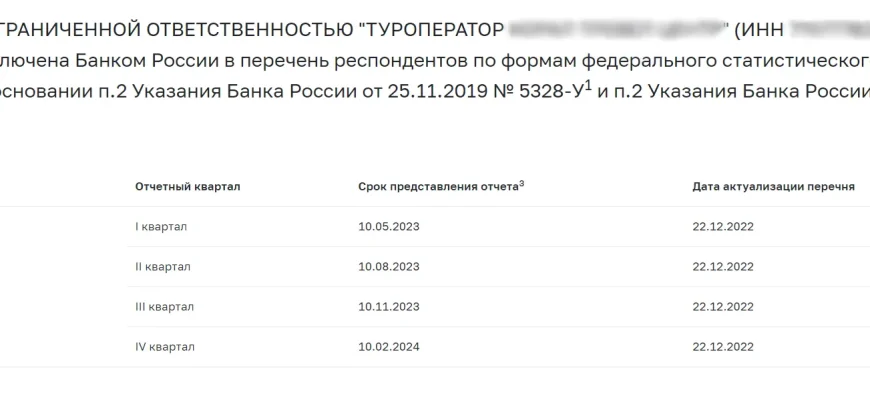Click the 22.12.2022 date in I квартал row
Screen dimensions: 870x400
[x=722, y=227]
